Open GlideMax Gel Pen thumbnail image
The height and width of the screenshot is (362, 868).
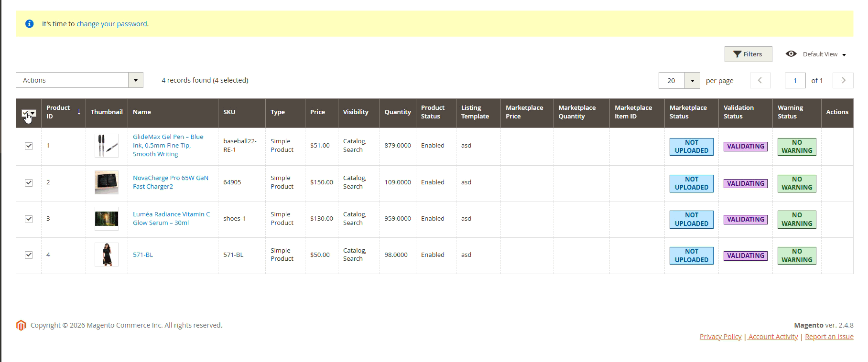pyautogui.click(x=107, y=146)
